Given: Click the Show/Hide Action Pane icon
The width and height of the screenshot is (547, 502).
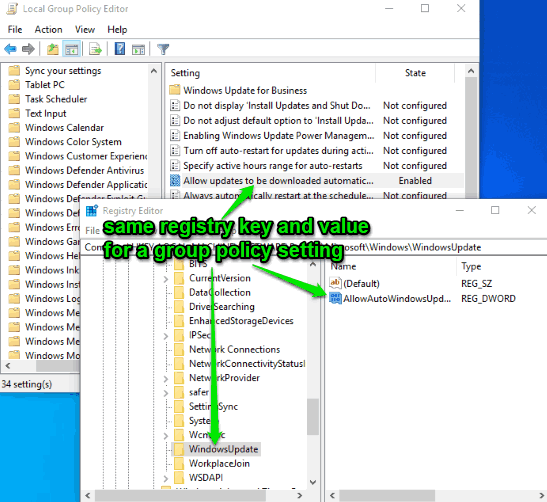Looking at the screenshot, I should (x=138, y=50).
